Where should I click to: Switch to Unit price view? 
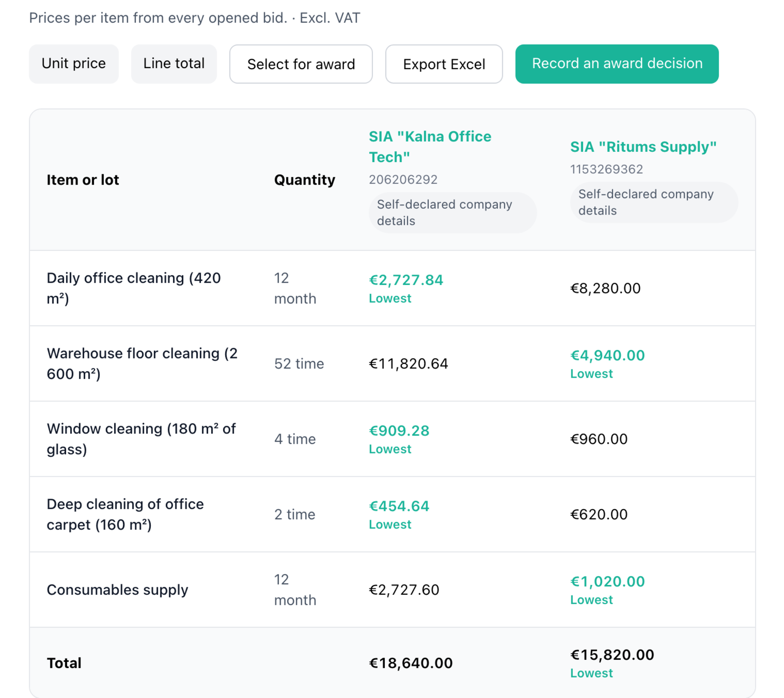(x=73, y=64)
